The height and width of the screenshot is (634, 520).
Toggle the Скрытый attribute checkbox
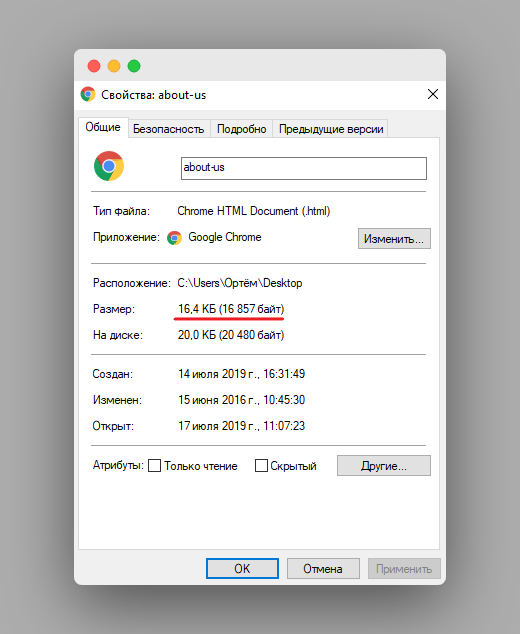click(x=261, y=465)
